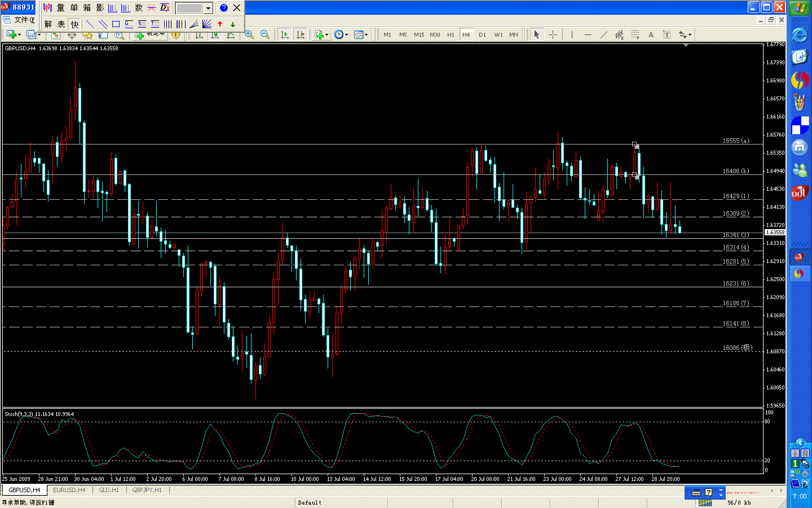The image size is (812, 508).
Task: Toggle chart auto scroll
Action: [285, 34]
